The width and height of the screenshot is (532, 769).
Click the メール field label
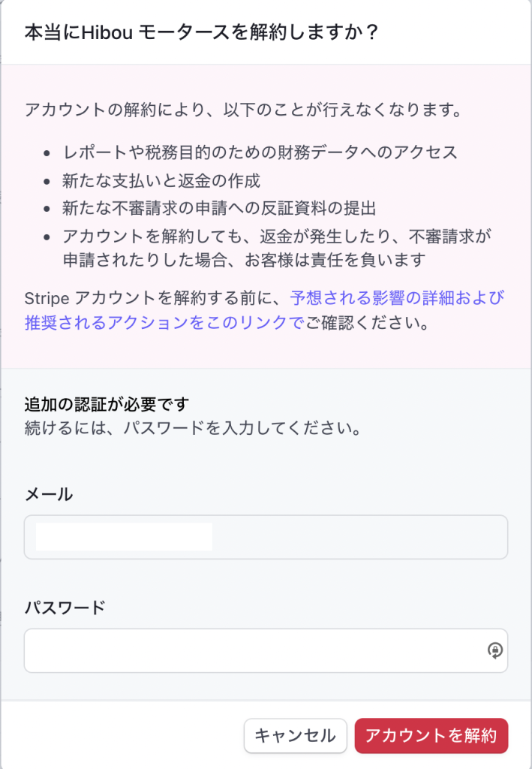49,494
